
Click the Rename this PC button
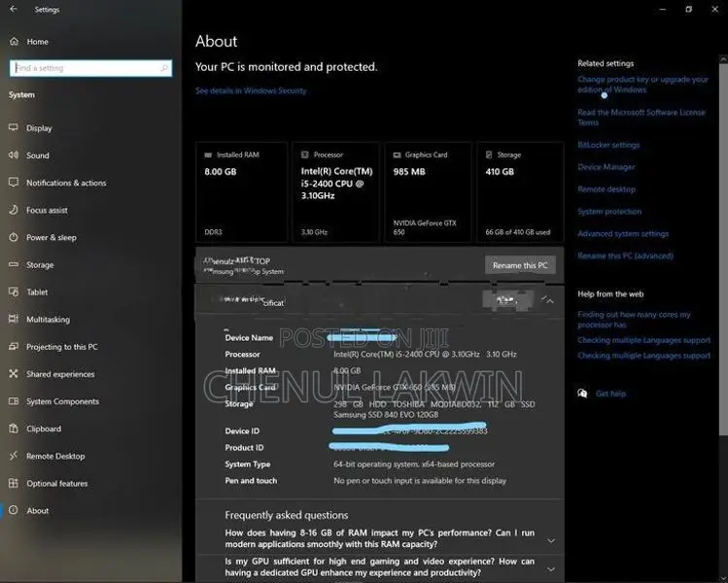pos(520,265)
